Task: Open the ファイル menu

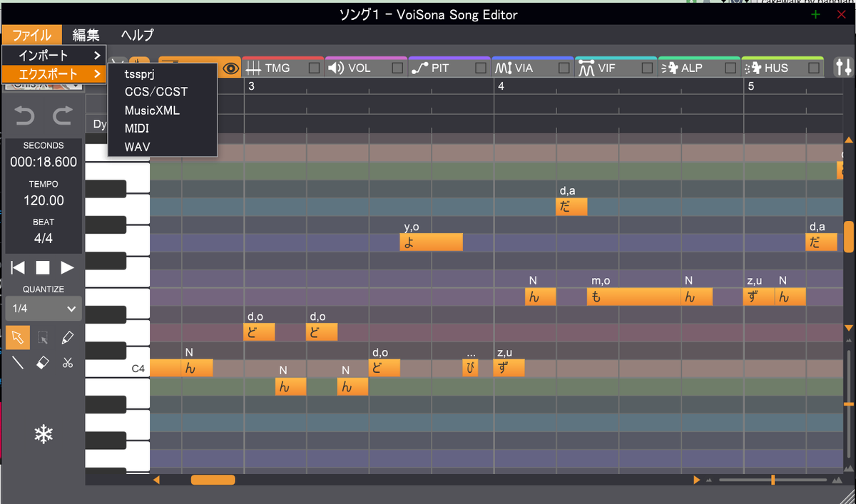Action: coord(31,35)
